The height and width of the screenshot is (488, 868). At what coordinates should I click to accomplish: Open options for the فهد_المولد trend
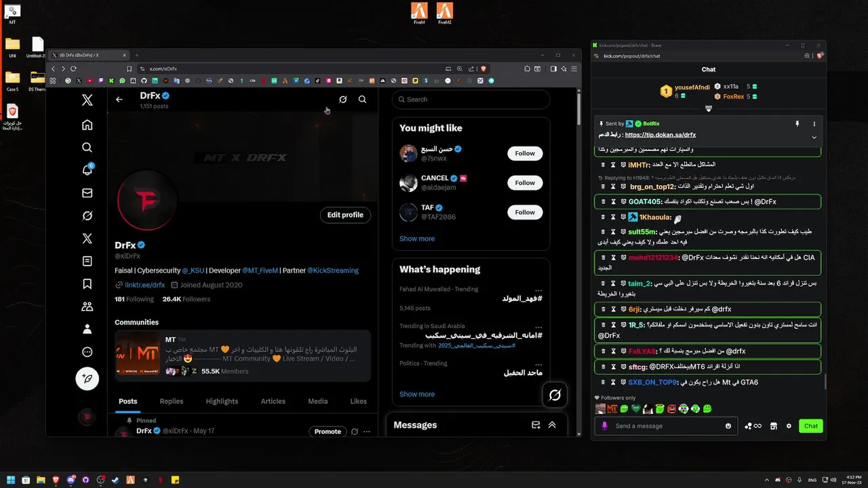point(538,290)
